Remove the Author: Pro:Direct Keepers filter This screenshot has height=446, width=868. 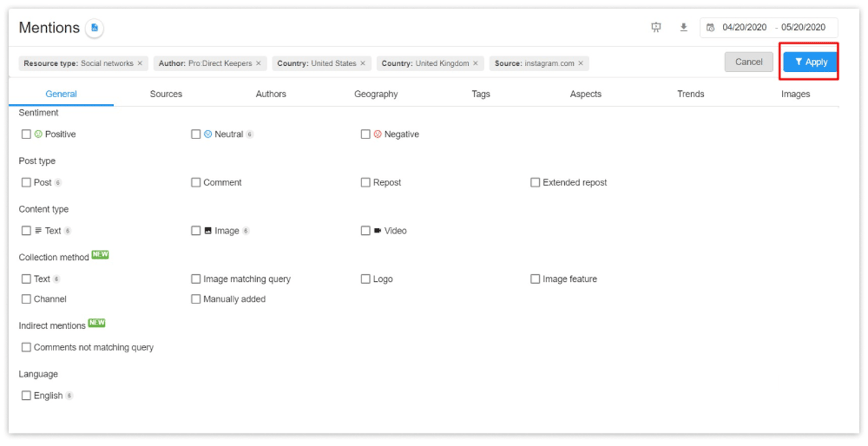[x=258, y=63]
